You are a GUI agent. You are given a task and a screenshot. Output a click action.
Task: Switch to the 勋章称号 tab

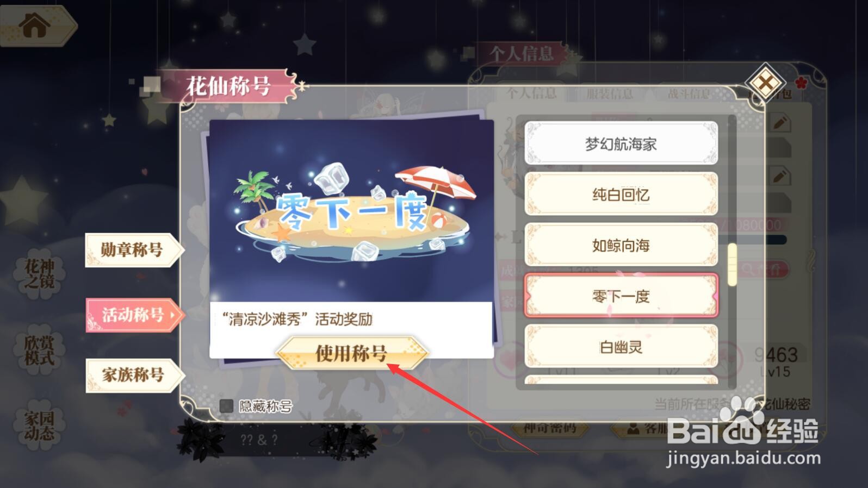pos(134,250)
